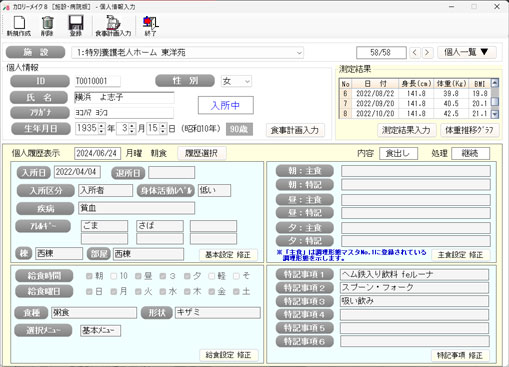Click the ID field T0010001

97,81
